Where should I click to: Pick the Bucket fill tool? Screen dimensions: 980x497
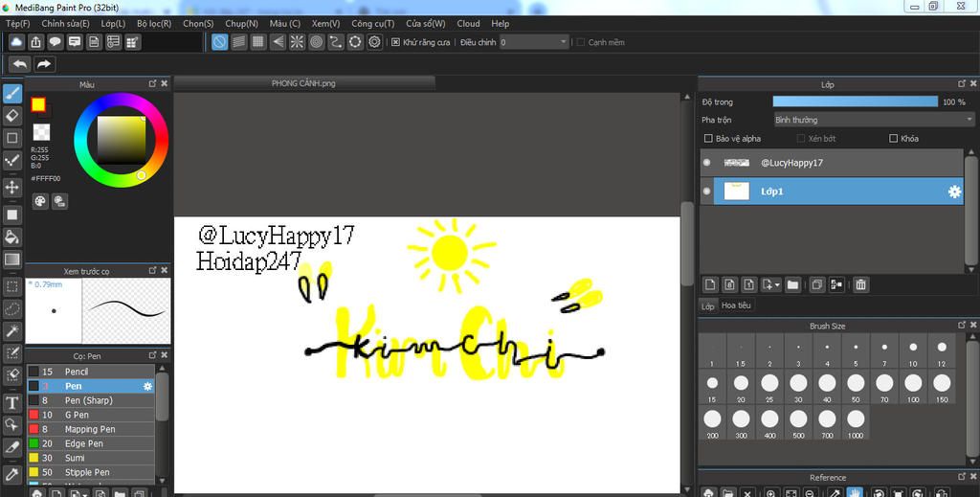tap(12, 237)
